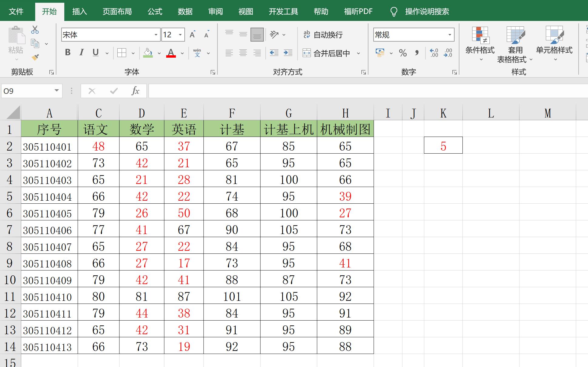Click the increase decimal icon
588x367 pixels.
[x=434, y=53]
